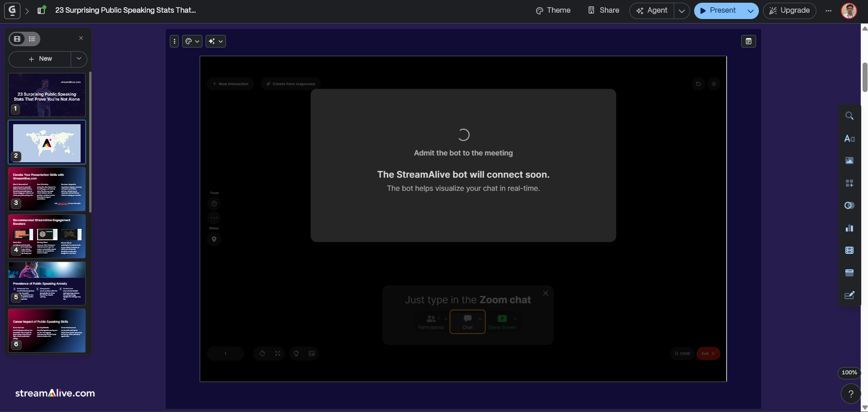Select slide 2 world map thumbnail

point(47,142)
